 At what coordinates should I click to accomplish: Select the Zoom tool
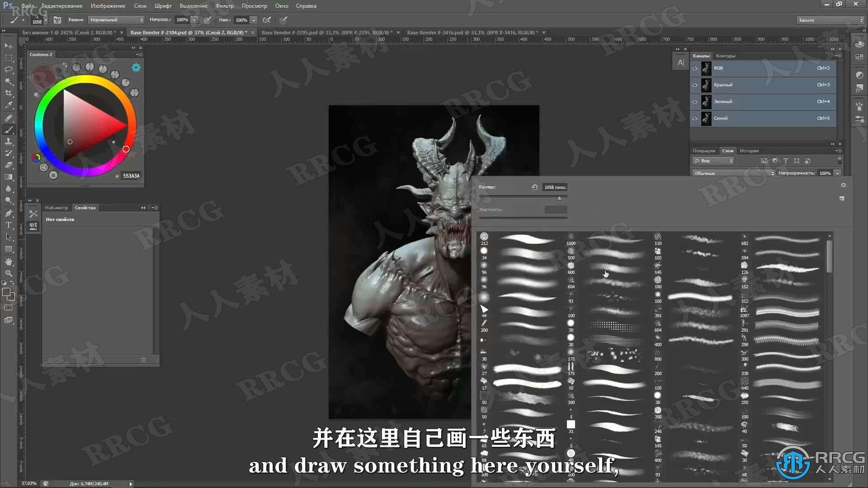9,273
